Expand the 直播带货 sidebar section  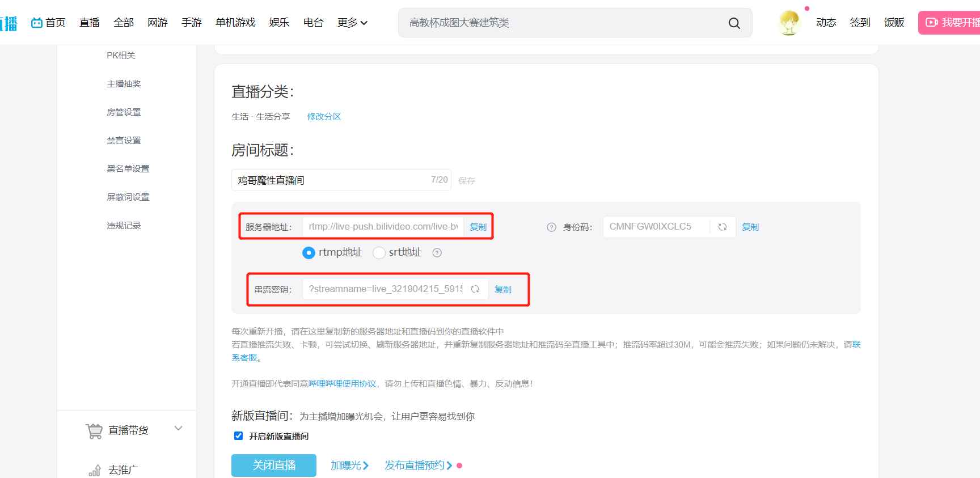tap(178, 428)
